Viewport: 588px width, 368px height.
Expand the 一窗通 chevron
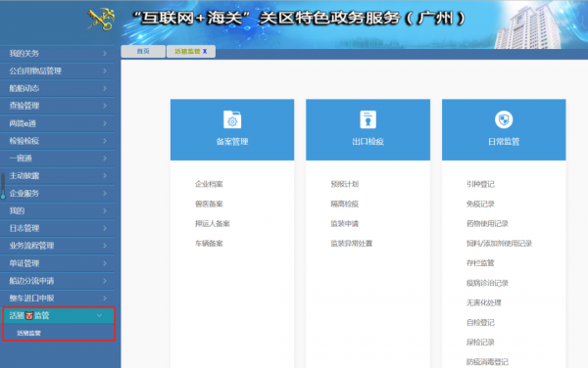click(x=105, y=158)
